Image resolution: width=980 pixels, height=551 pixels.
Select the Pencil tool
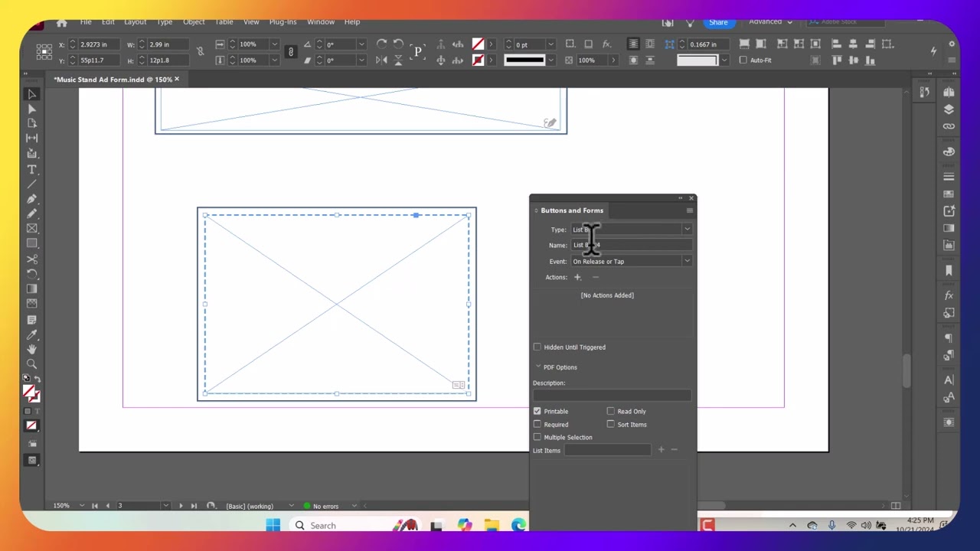tap(31, 214)
